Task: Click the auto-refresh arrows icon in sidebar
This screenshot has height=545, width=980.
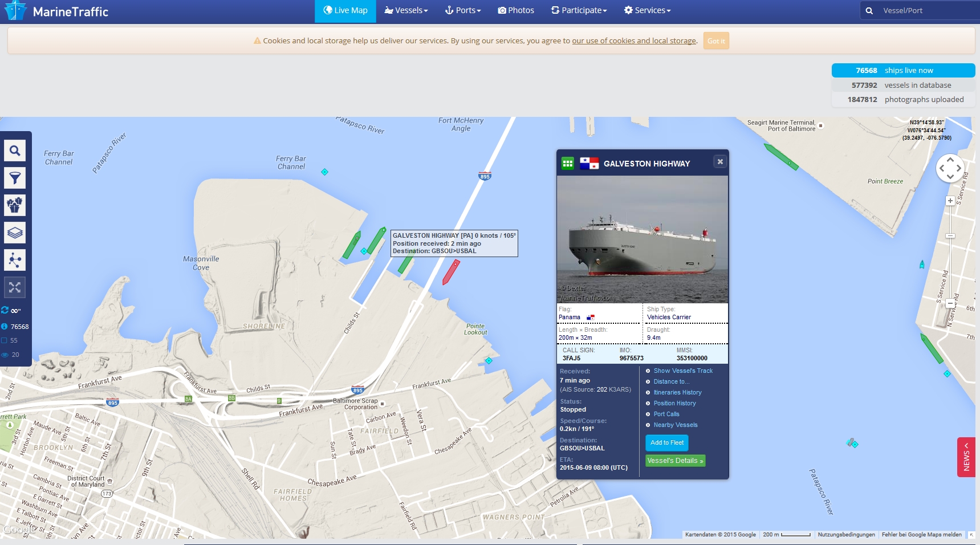Action: (x=5, y=310)
